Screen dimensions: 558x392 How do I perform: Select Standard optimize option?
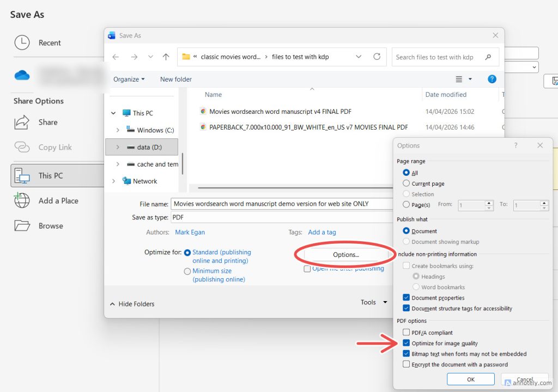[187, 253]
